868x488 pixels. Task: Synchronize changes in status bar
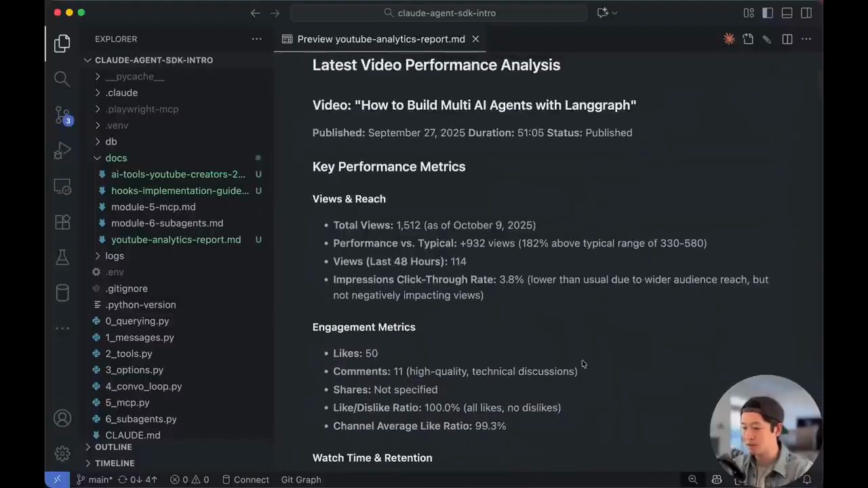[138, 480]
